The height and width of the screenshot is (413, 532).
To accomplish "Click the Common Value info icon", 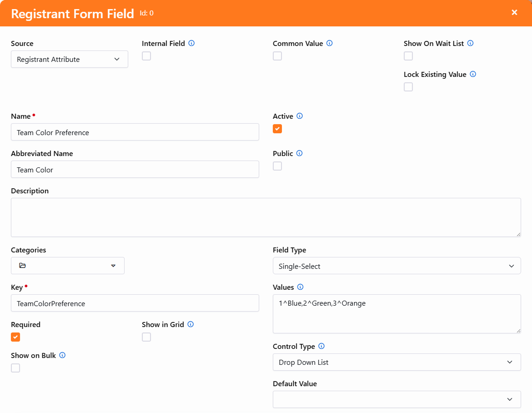I will (x=330, y=44).
